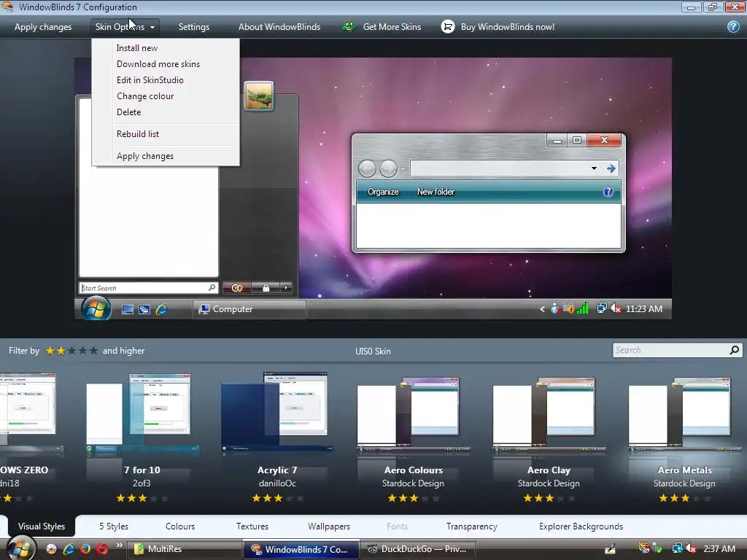Click the search magnifier icon in skin search box
Image resolution: width=747 pixels, height=560 pixels.
coord(734,350)
